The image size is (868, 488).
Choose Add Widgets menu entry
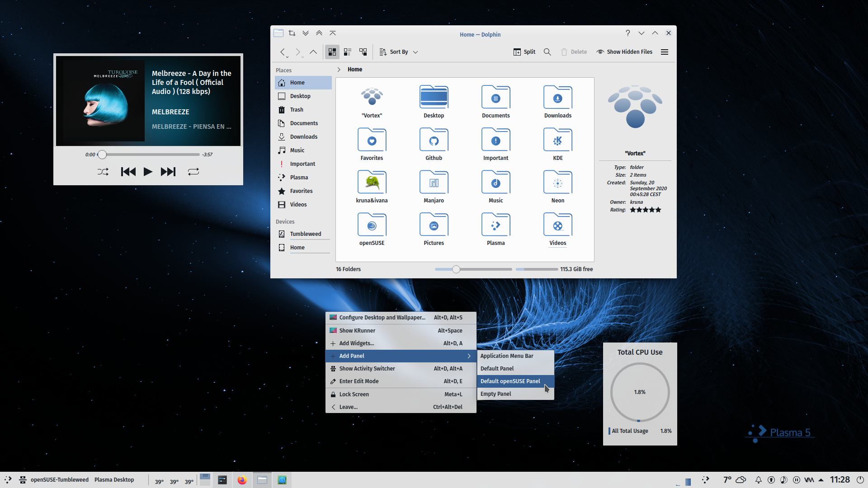[x=401, y=343]
